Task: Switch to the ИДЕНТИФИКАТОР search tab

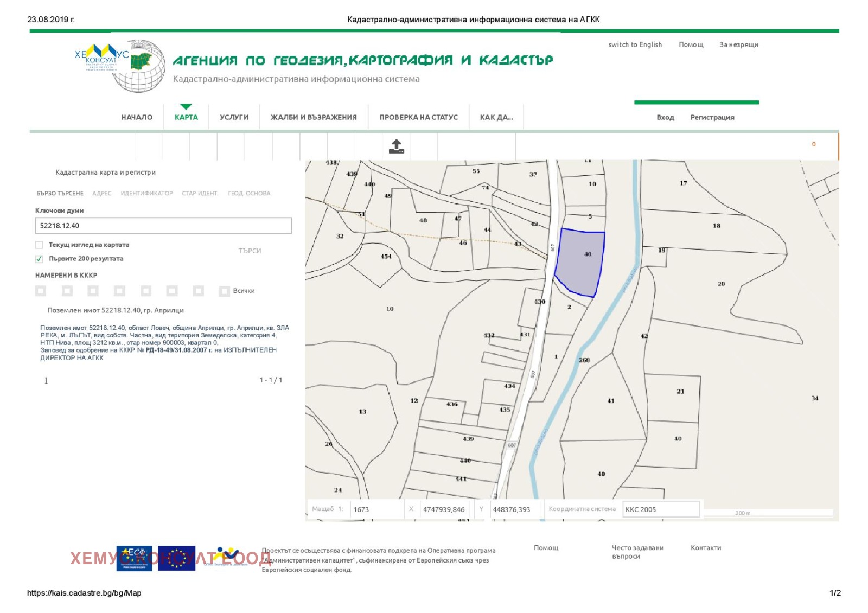Action: [146, 194]
